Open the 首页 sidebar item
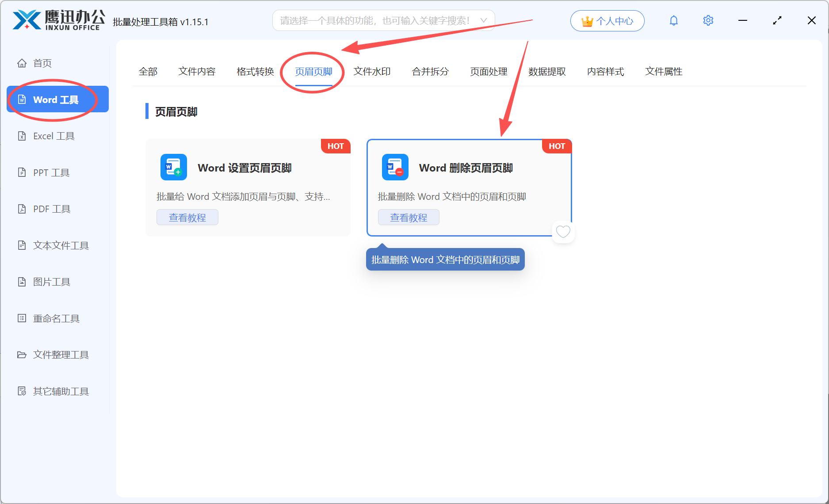Screen dimensions: 829x504 click(x=57, y=63)
